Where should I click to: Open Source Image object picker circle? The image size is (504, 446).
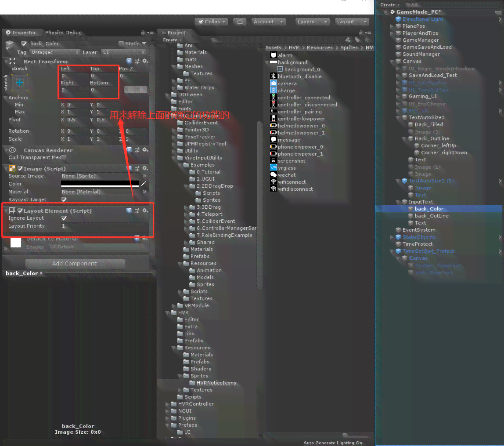tap(144, 176)
